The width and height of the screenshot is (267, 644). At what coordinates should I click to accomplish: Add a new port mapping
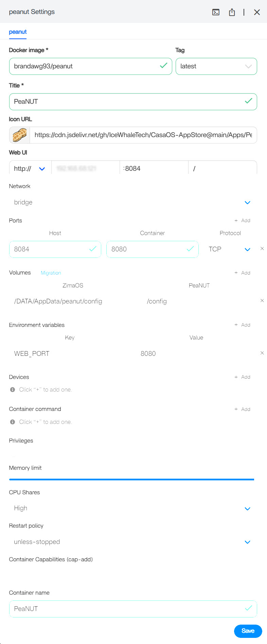click(242, 220)
